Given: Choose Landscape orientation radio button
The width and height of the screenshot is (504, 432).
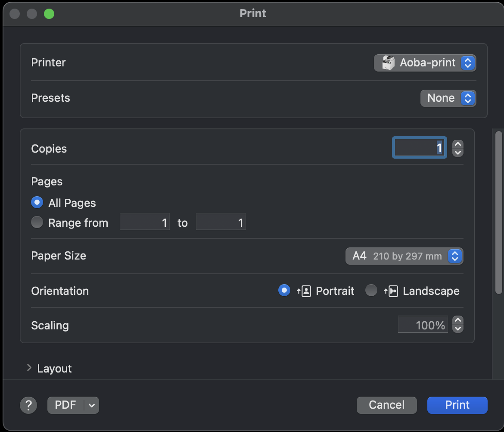Looking at the screenshot, I should click(x=371, y=291).
